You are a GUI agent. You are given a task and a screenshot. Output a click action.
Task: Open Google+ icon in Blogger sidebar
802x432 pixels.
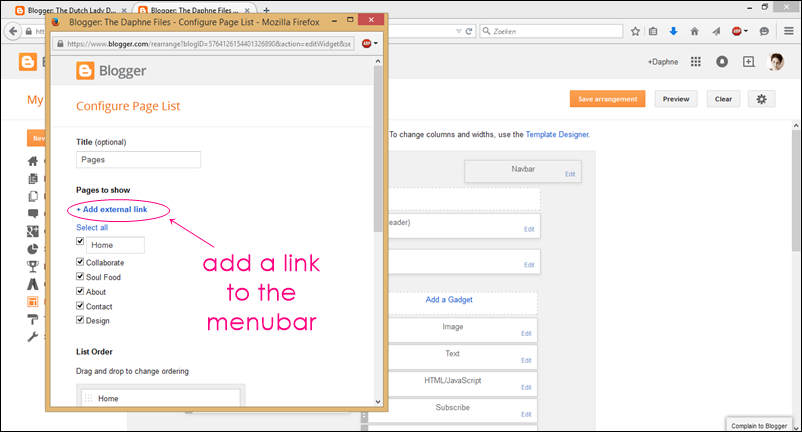tap(33, 232)
